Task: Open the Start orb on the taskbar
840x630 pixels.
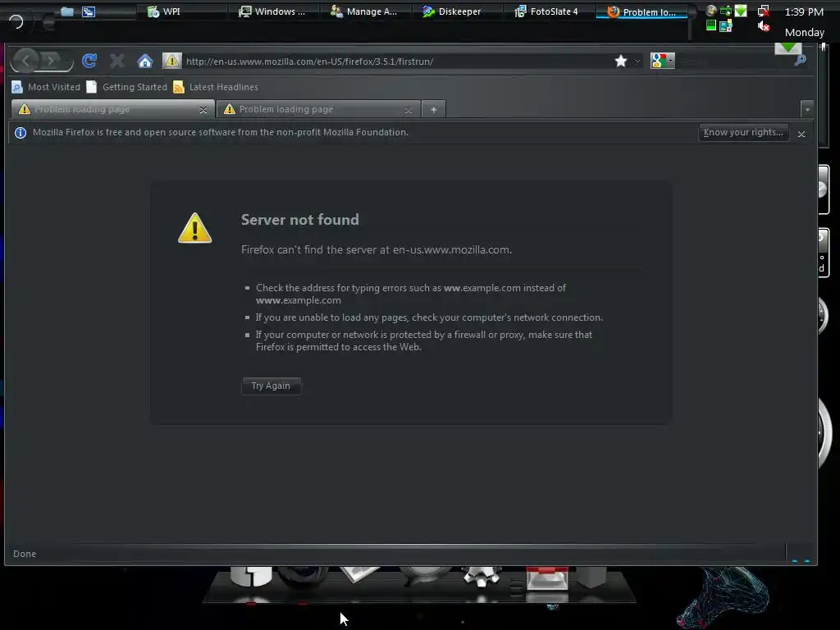Action: pyautogui.click(x=16, y=21)
